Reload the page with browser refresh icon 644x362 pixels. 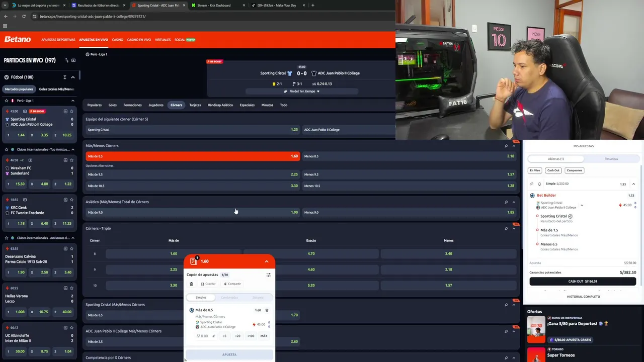[x=24, y=16]
